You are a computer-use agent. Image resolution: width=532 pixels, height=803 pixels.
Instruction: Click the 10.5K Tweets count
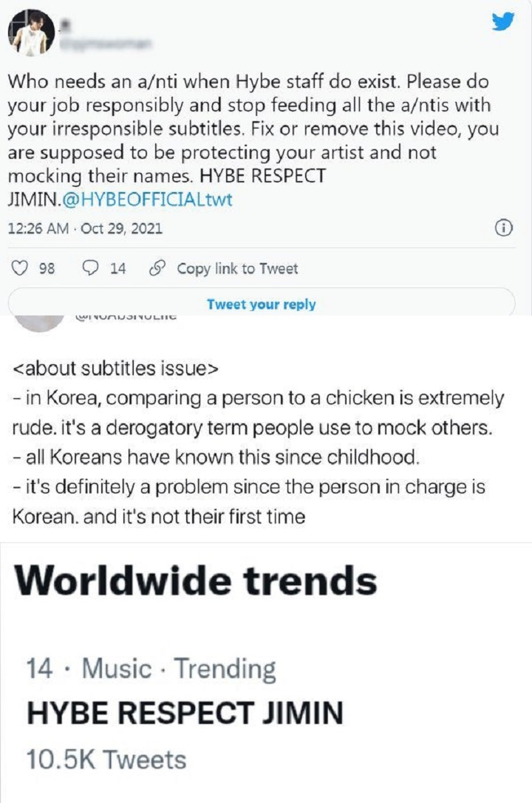click(106, 759)
